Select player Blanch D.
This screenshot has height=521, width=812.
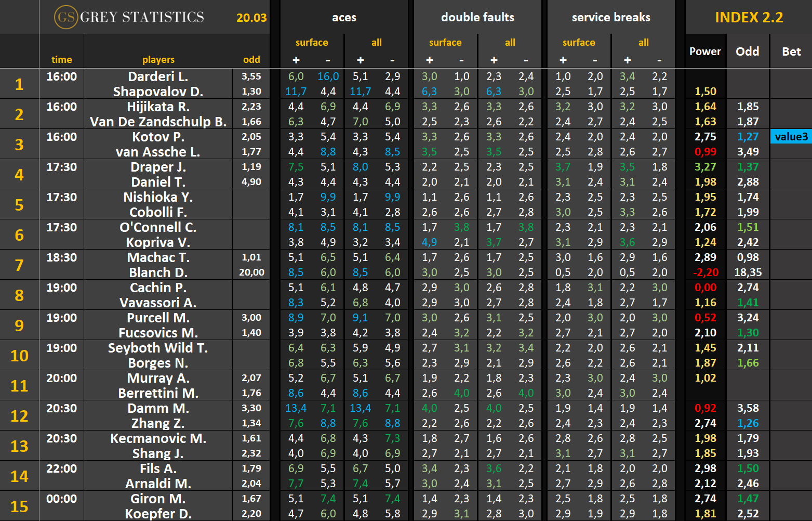(158, 272)
